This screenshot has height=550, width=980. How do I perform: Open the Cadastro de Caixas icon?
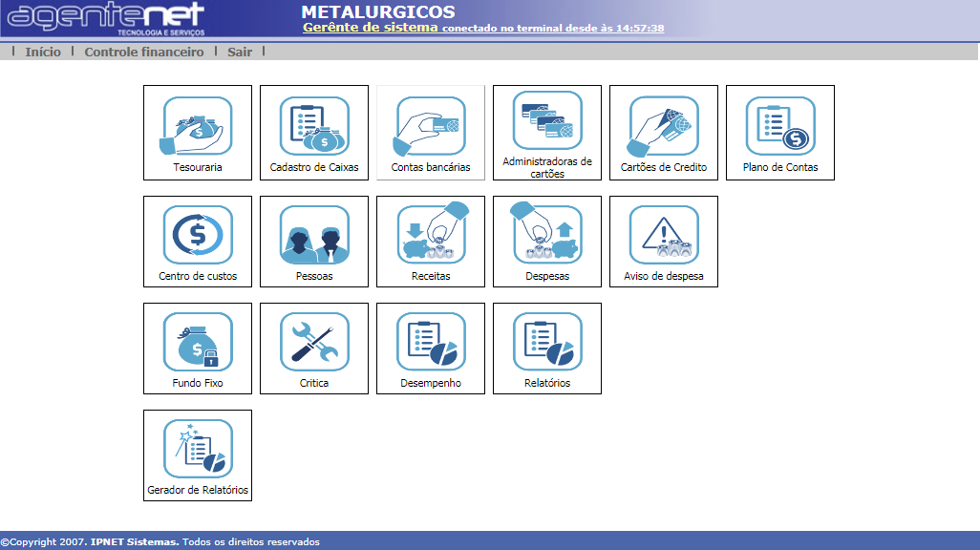[314, 126]
